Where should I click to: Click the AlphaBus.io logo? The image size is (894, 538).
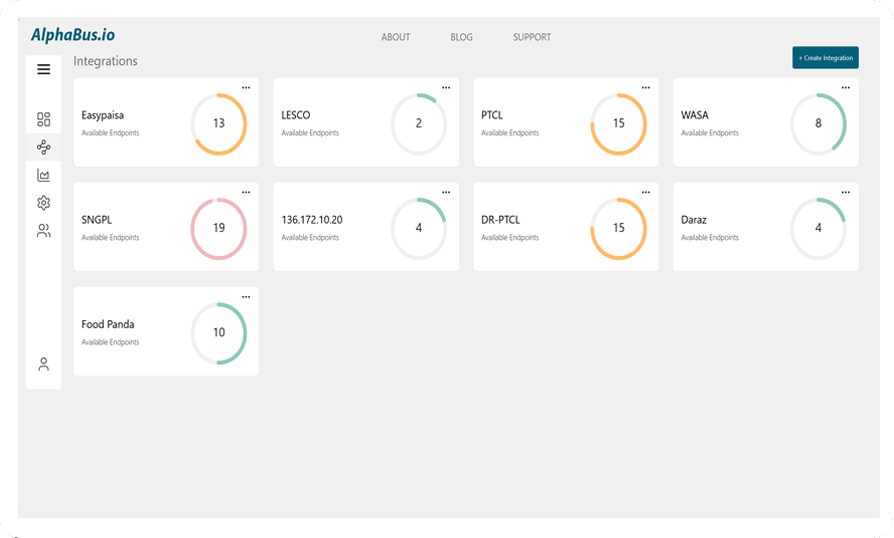click(x=73, y=35)
